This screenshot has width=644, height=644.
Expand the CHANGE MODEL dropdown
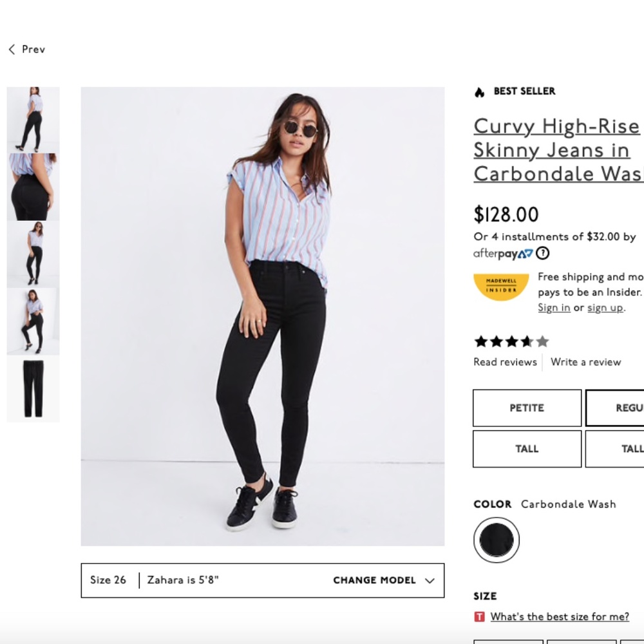(x=374, y=580)
